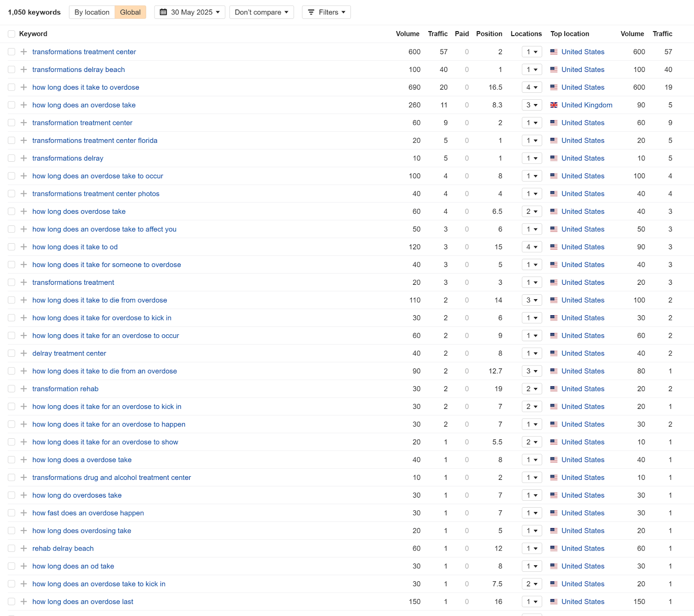The width and height of the screenshot is (694, 616).
Task: Check the 'how long does it take for an overdose to happen' row
Action: pyautogui.click(x=11, y=424)
